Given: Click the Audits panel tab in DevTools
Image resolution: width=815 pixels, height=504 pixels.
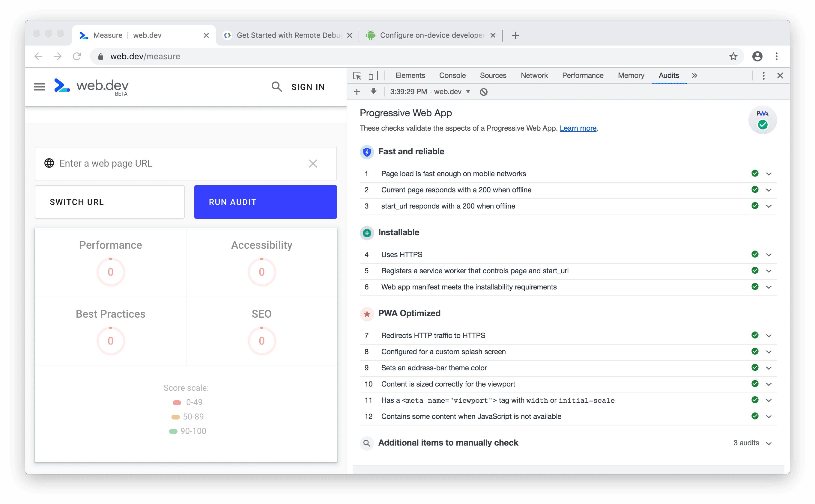Looking at the screenshot, I should tap(668, 76).
